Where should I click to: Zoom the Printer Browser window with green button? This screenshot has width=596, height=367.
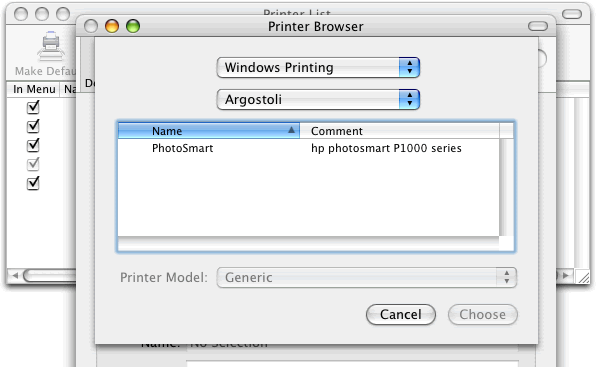click(133, 26)
